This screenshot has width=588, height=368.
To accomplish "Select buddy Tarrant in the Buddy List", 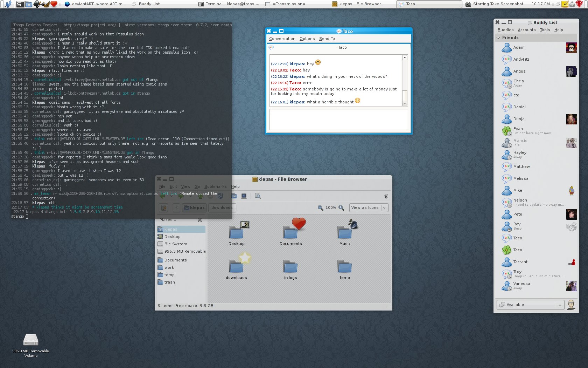I will tap(536, 262).
